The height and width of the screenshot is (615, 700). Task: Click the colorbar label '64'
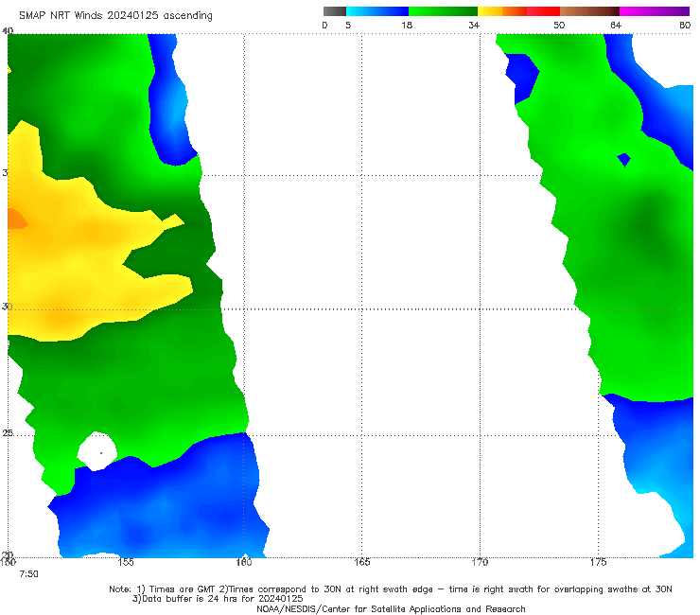616,26
